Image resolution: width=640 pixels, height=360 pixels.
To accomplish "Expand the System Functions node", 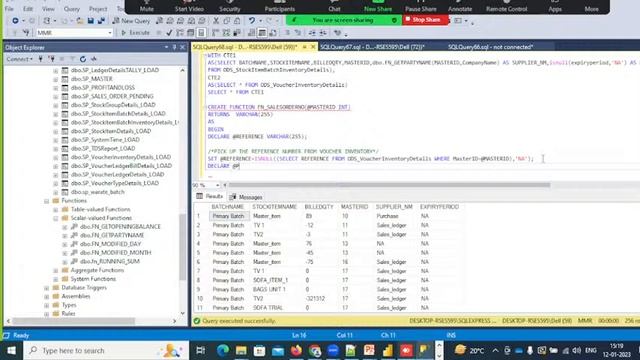I will click(x=56, y=279).
